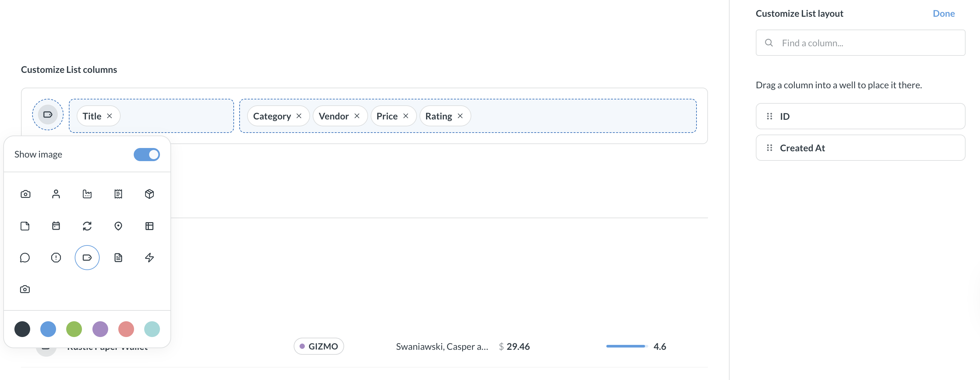Choose the calendar icon

[56, 226]
